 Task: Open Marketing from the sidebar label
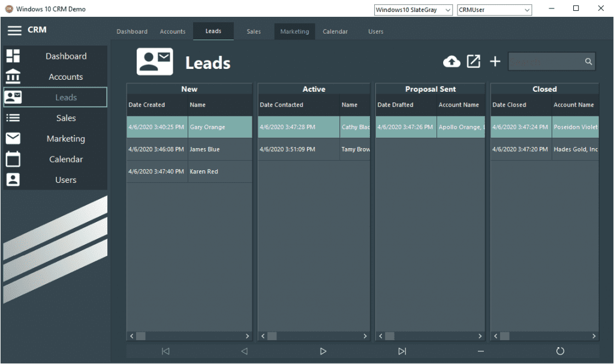[66, 139]
